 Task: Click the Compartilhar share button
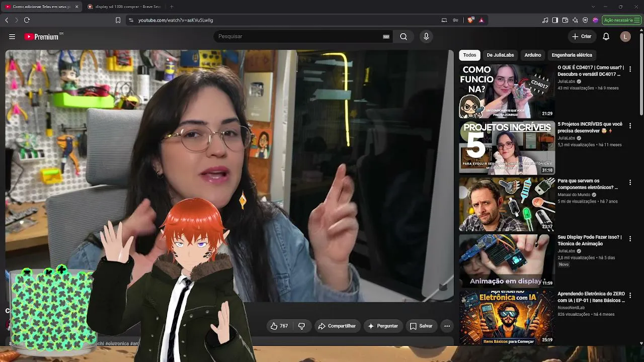click(x=337, y=326)
